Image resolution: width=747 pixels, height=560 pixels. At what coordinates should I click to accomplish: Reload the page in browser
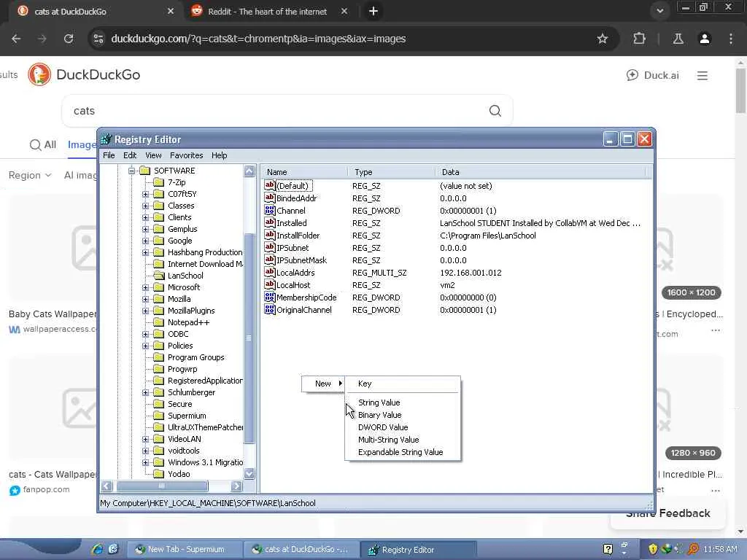[x=69, y=39]
